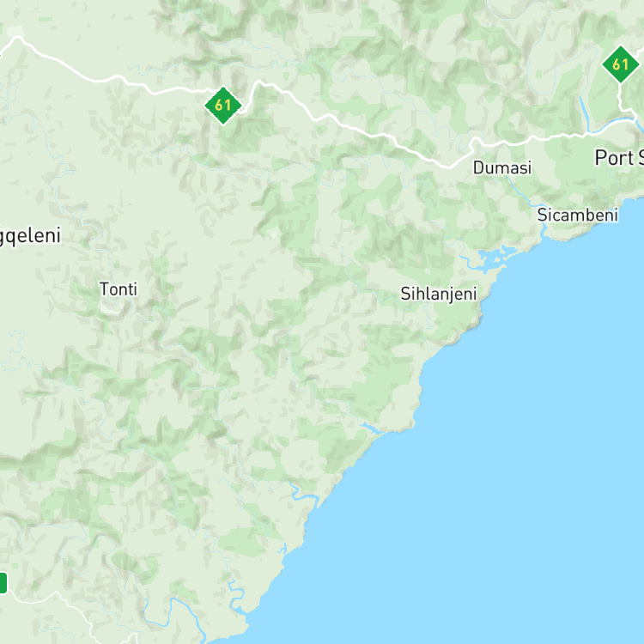The height and width of the screenshot is (644, 644).
Task: Select the white road peak east of the western 61 shield
Action: (x=258, y=83)
